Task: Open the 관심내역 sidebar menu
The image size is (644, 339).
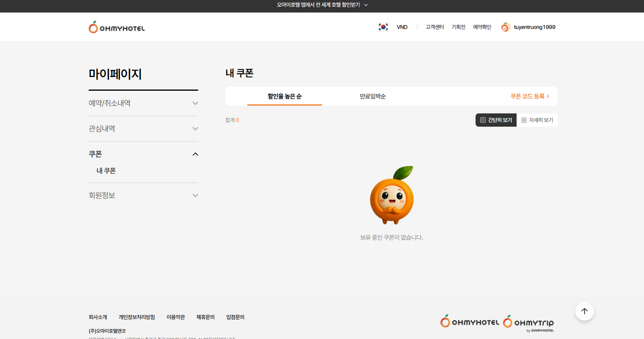Action: click(x=143, y=129)
